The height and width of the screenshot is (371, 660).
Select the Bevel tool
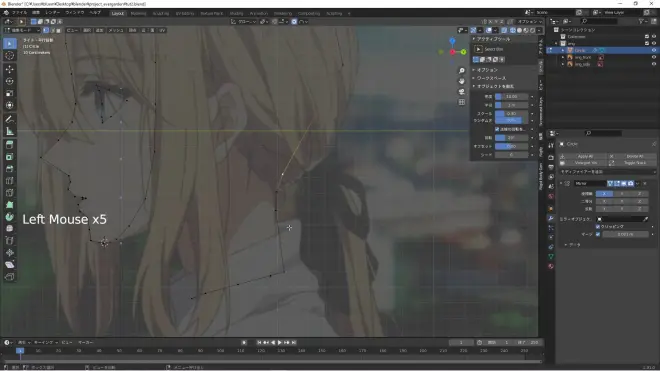click(x=10, y=169)
